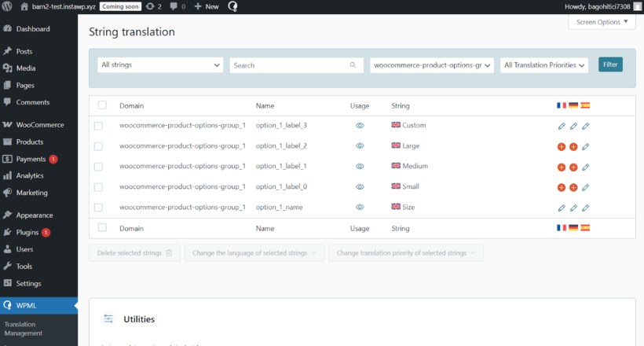Viewport: 644px width, 346px height.
Task: Open the domain filter woocommerce-product-options dropdown
Action: point(432,65)
